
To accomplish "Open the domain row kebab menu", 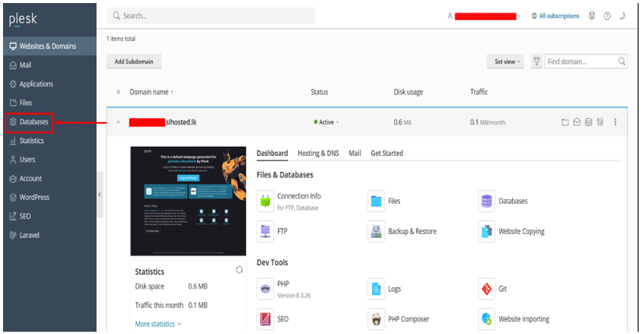I will pos(615,122).
